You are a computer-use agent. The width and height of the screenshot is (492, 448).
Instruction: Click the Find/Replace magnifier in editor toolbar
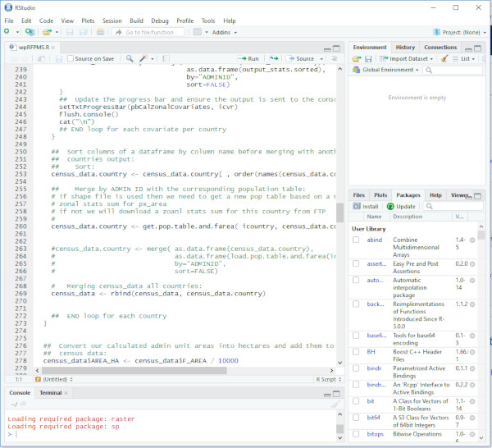click(x=130, y=58)
